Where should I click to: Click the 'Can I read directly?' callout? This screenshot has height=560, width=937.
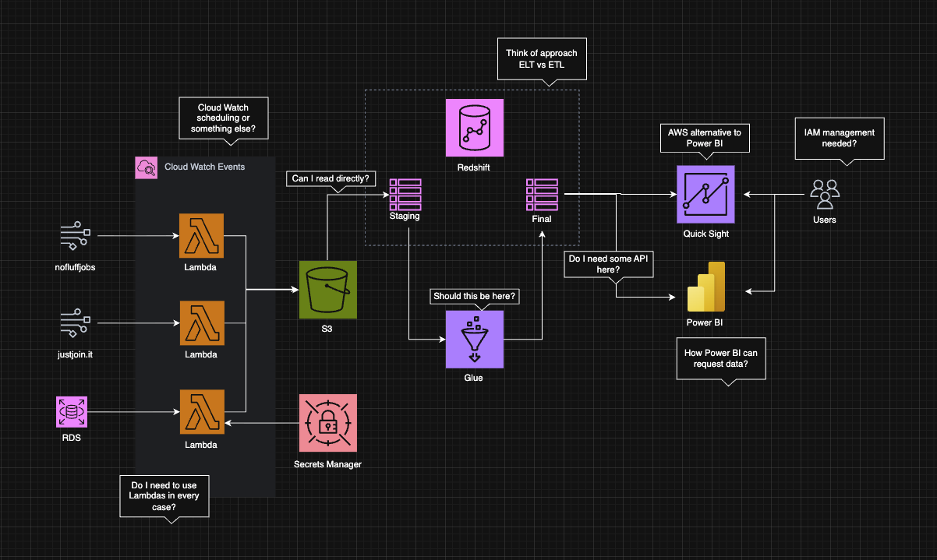click(x=331, y=179)
